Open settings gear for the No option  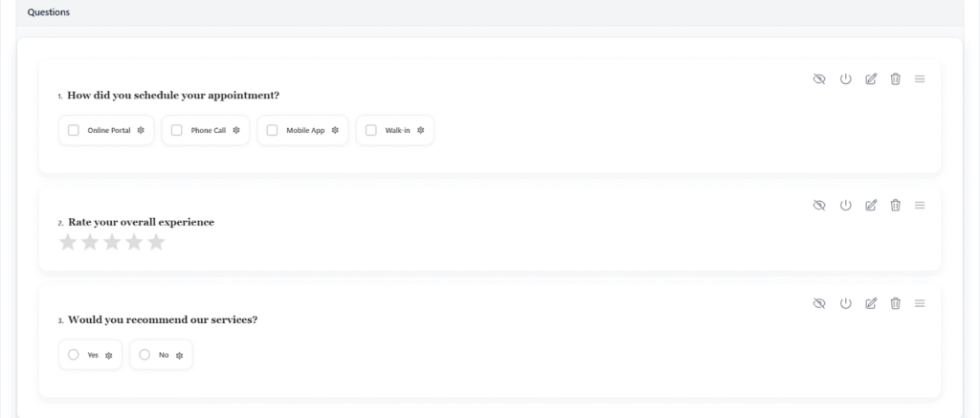point(179,355)
